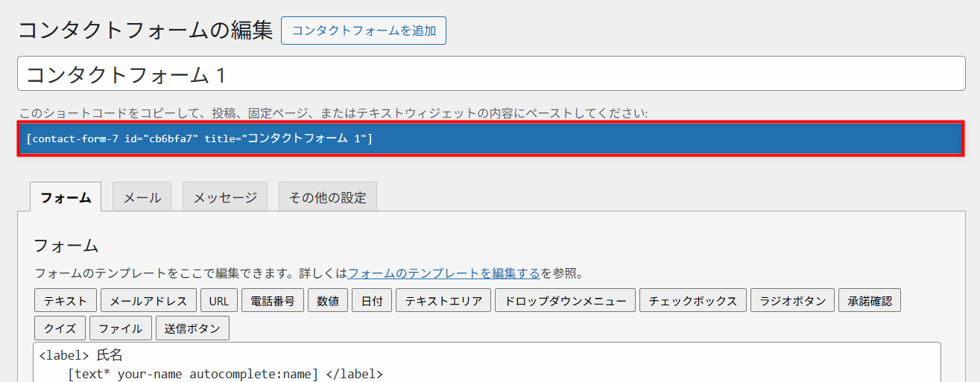The height and width of the screenshot is (382, 980).
Task: Switch to the フォーム tab
Action: (66, 197)
